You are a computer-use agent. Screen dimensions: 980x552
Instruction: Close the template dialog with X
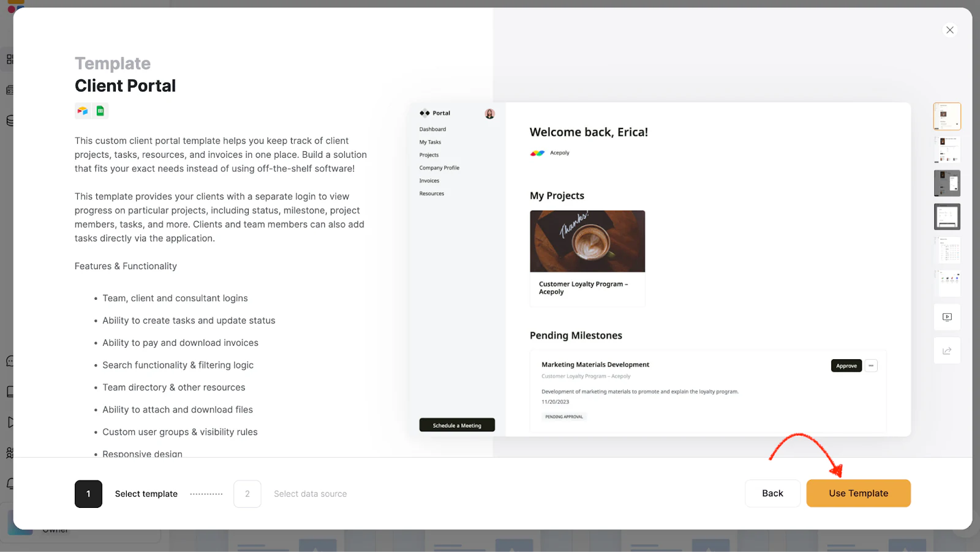pos(950,30)
